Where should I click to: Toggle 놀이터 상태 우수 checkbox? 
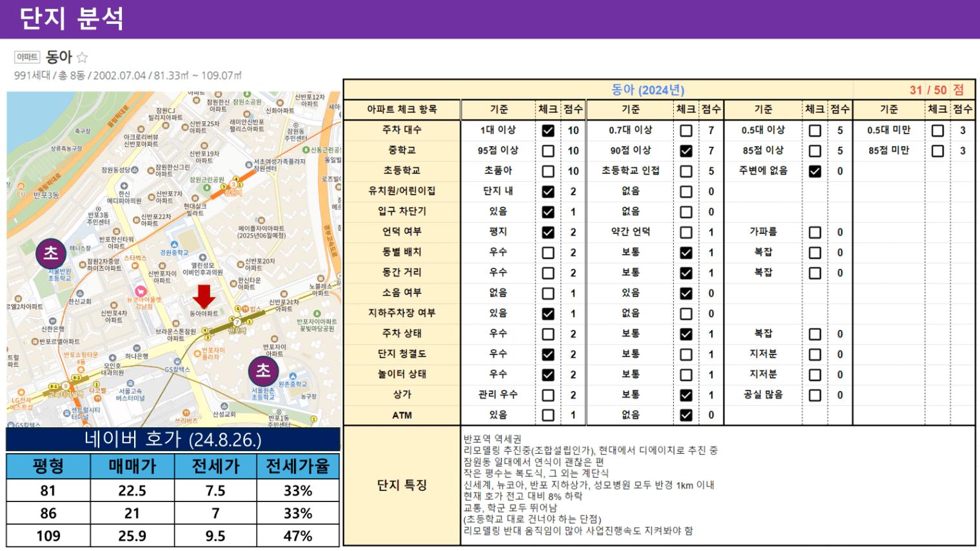coord(548,374)
